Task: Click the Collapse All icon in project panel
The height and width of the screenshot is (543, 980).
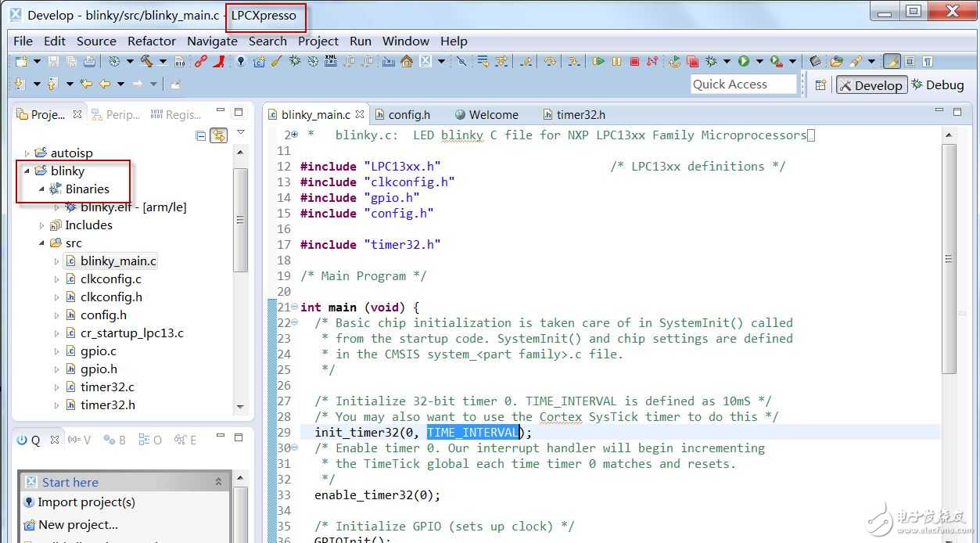Action: point(201,135)
